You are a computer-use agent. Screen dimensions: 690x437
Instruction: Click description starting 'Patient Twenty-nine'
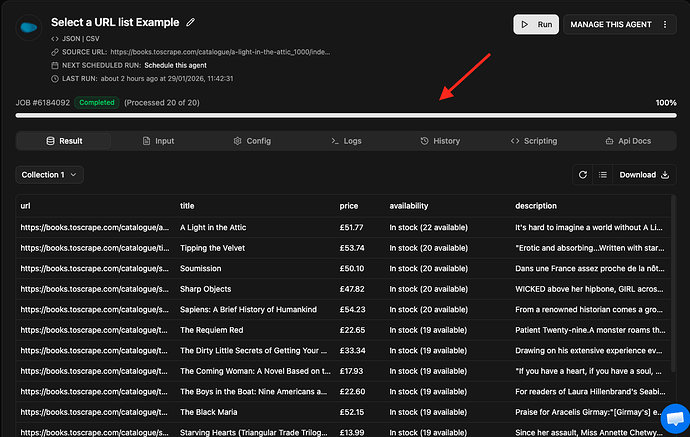click(x=590, y=330)
